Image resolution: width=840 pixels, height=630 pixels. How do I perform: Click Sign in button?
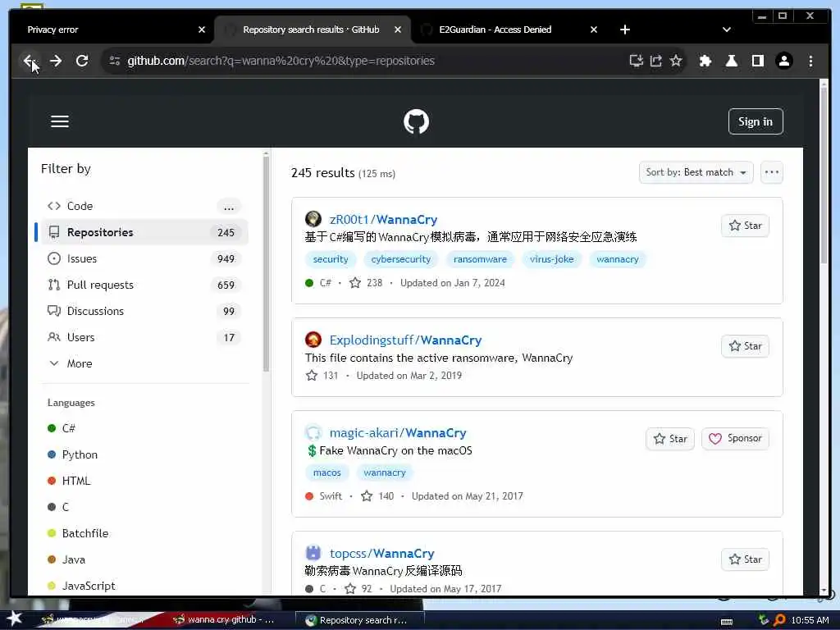[756, 121]
